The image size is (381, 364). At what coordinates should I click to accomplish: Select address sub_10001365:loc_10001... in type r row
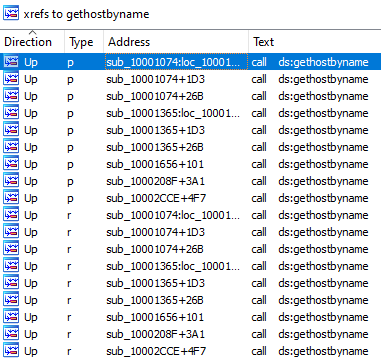tap(173, 266)
